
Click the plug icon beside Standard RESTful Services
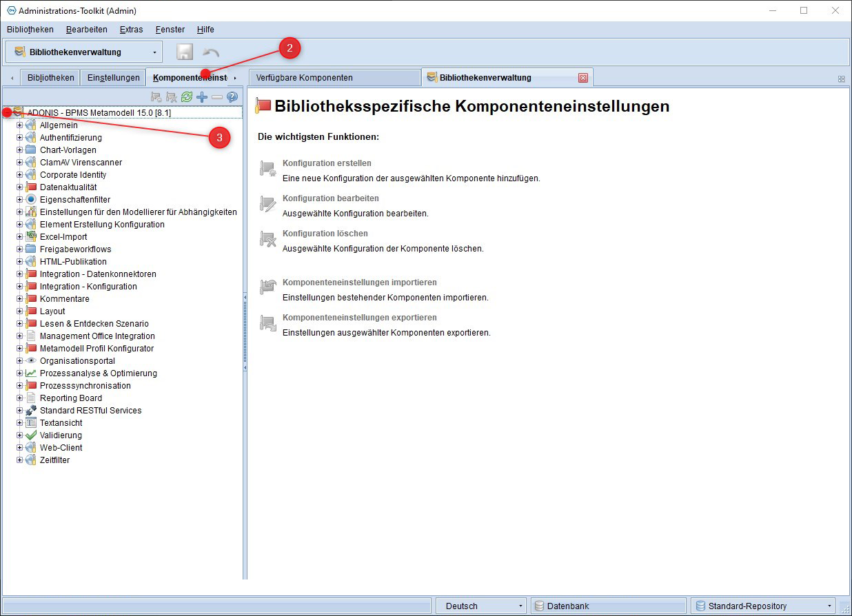pos(31,411)
